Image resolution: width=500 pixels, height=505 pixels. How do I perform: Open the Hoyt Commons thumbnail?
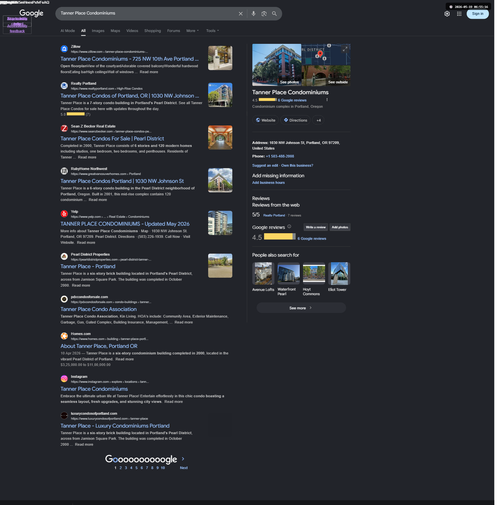click(314, 273)
